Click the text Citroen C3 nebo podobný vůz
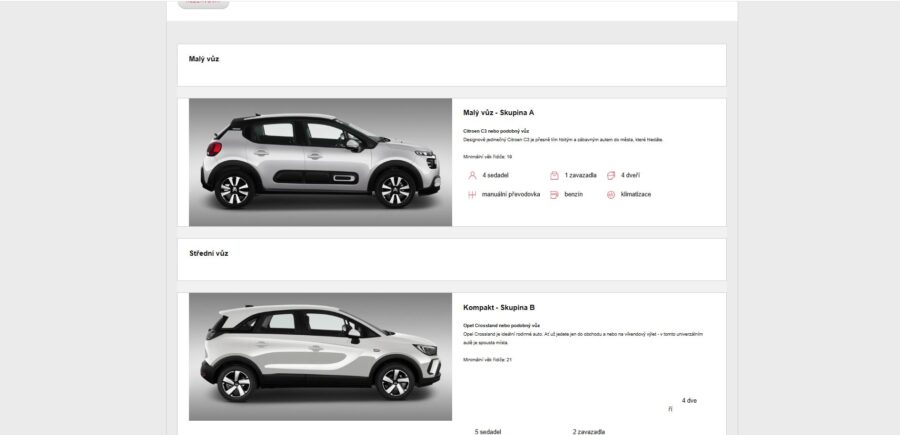The height and width of the screenshot is (435, 900). pos(496,131)
